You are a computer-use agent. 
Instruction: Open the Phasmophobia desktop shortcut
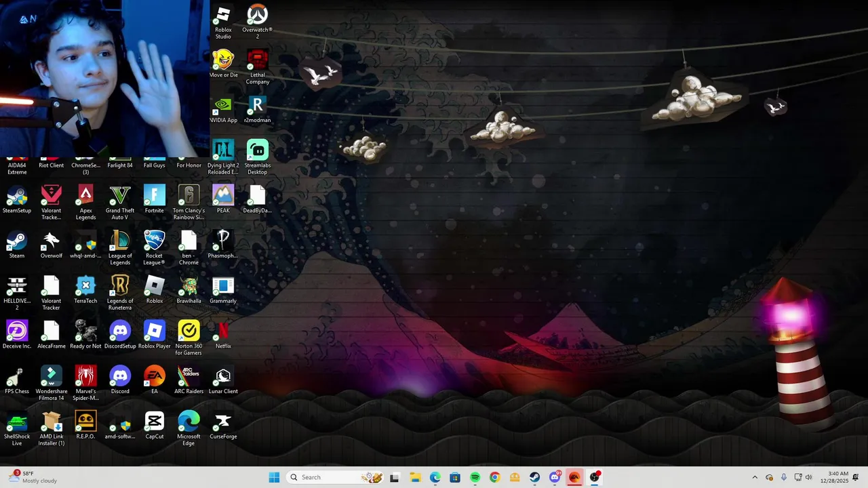pyautogui.click(x=223, y=245)
